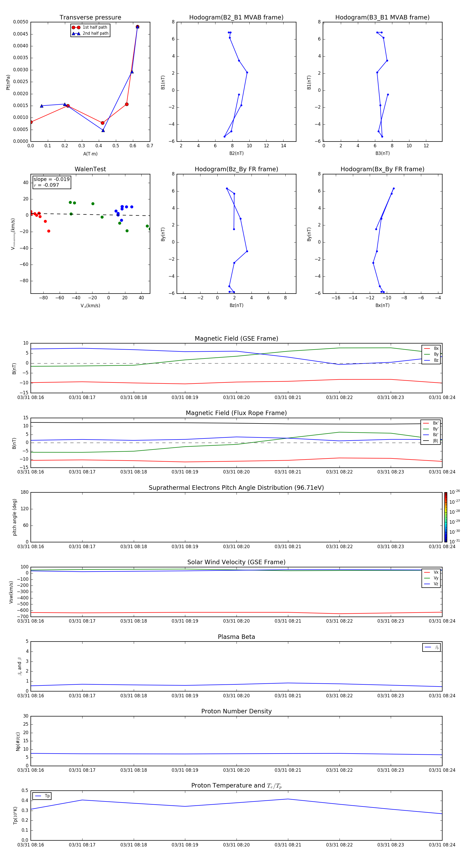Select the Tp legend entry in Proton Temperature

point(42,796)
